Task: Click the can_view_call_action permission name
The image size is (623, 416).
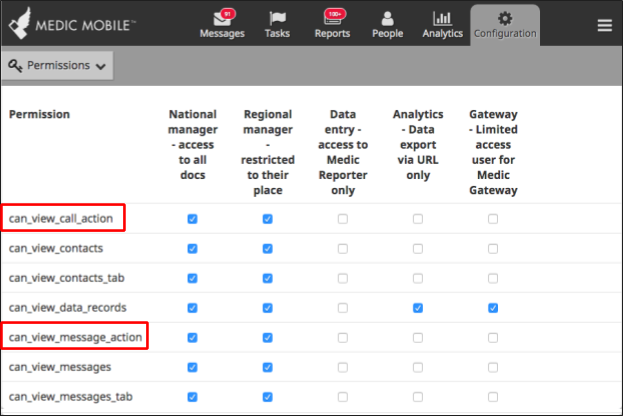Action: point(61,219)
